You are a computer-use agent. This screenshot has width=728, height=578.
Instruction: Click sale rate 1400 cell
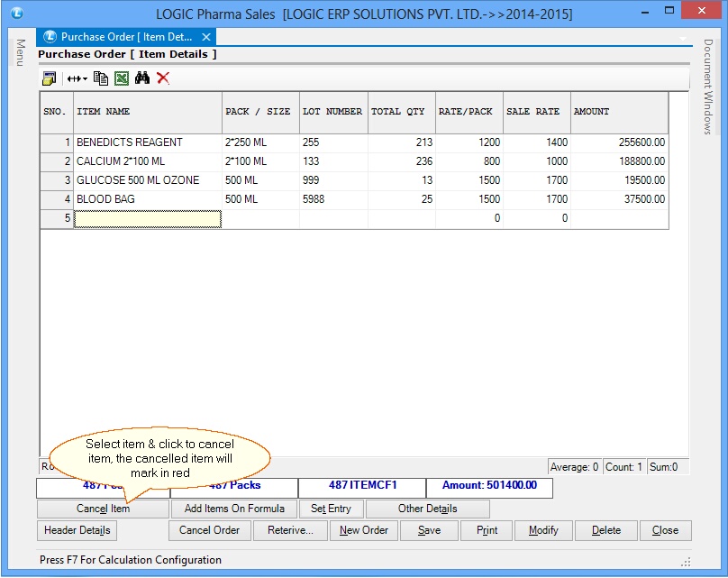click(x=537, y=142)
